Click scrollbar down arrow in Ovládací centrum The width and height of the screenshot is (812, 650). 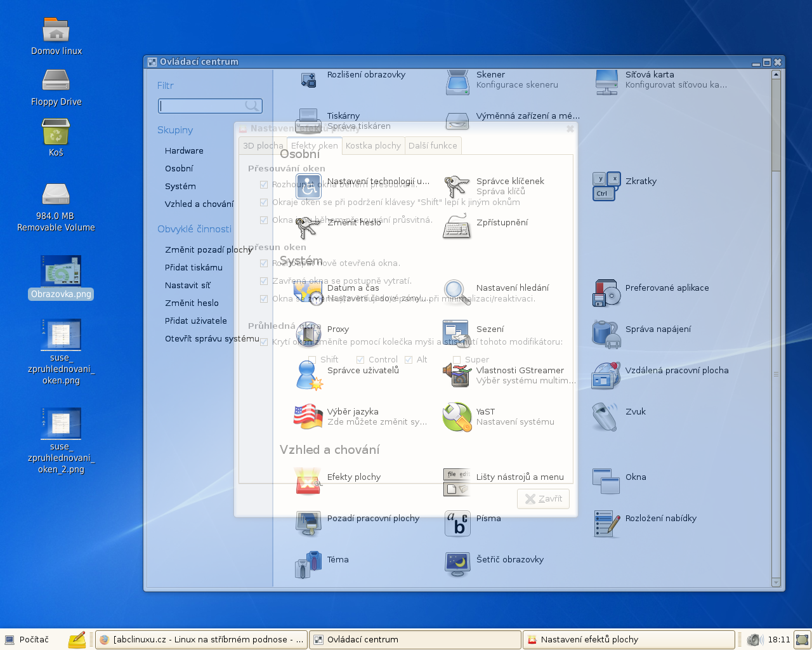[x=776, y=582]
